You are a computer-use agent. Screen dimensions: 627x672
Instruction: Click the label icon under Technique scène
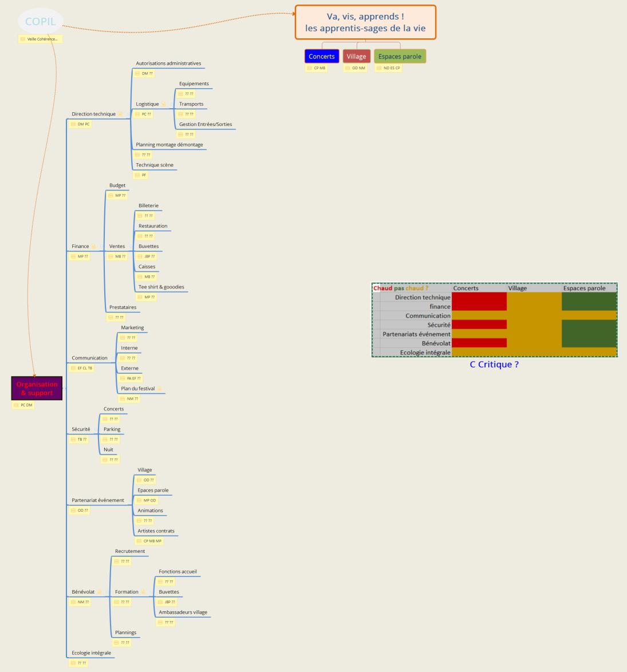point(137,175)
